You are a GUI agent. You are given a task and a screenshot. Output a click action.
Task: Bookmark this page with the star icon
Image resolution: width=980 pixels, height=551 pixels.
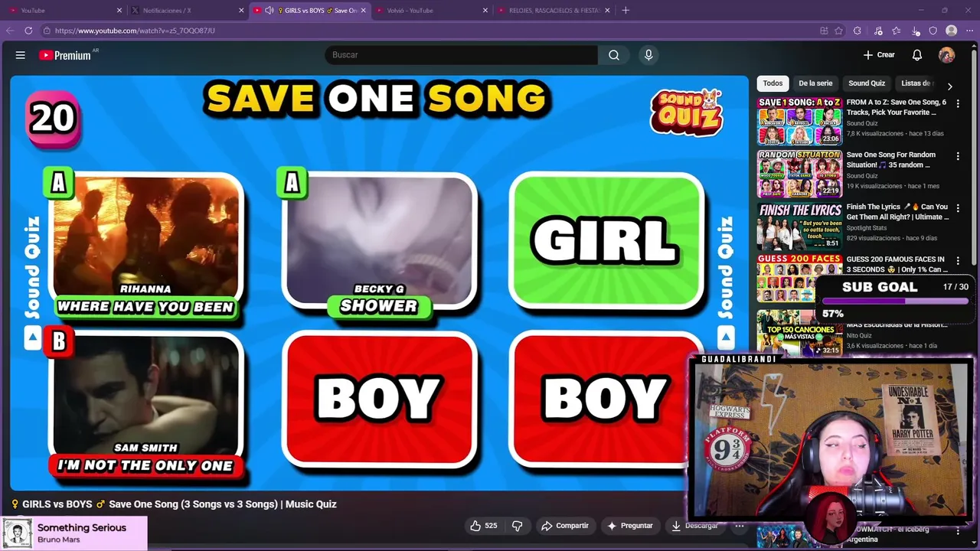(x=838, y=31)
